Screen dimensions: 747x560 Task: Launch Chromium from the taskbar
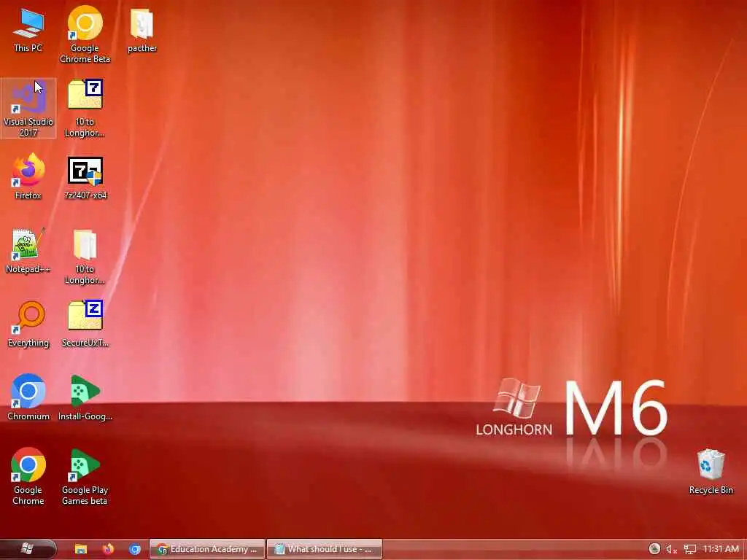[135, 549]
